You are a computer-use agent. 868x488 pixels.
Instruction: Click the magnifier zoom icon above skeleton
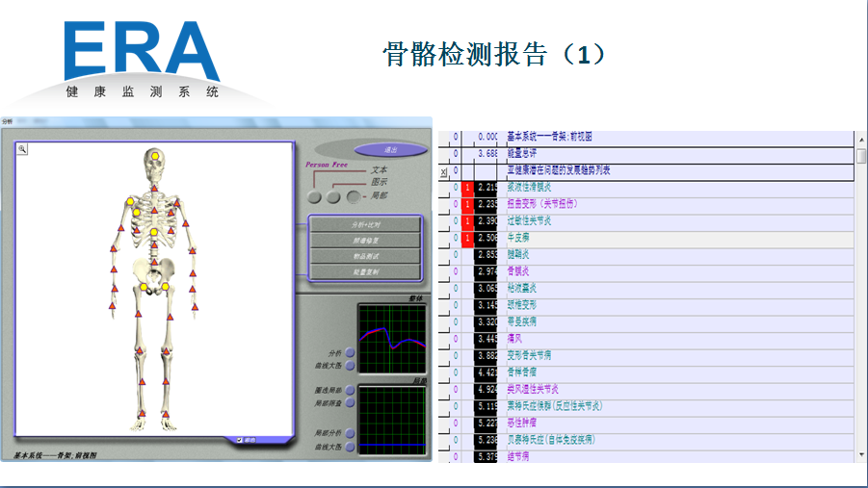pos(21,148)
